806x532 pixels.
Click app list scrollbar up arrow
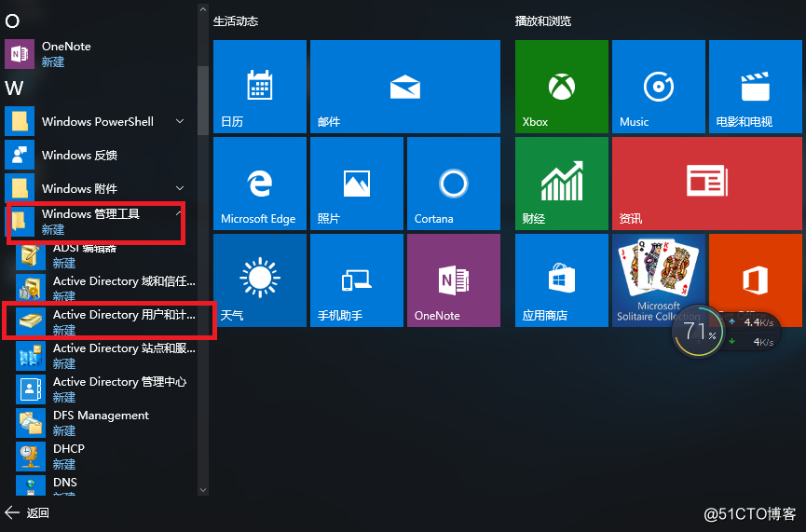point(203,9)
